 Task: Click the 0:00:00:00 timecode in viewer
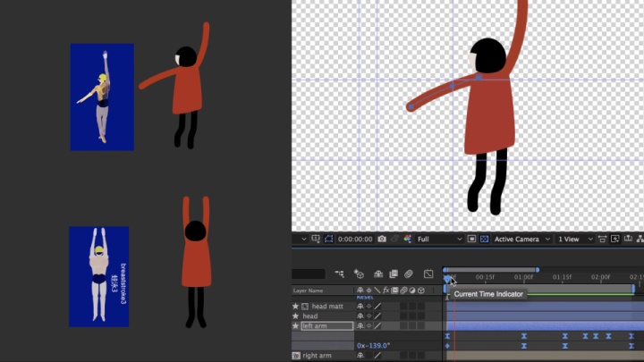pyautogui.click(x=356, y=240)
